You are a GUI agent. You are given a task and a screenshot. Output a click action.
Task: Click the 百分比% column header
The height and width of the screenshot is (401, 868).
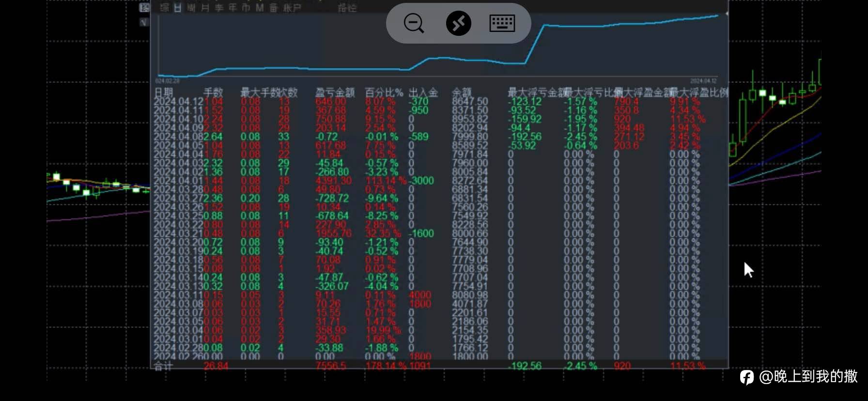click(x=384, y=92)
